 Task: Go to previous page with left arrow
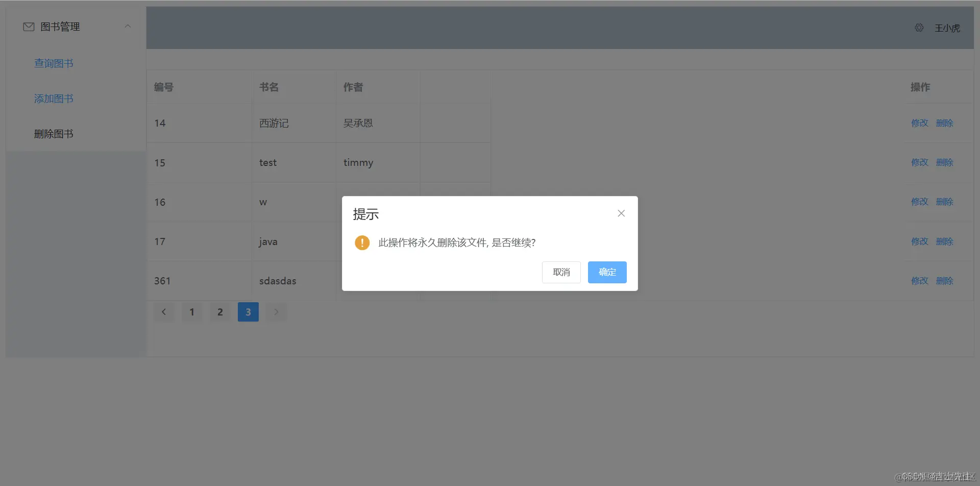pyautogui.click(x=164, y=311)
